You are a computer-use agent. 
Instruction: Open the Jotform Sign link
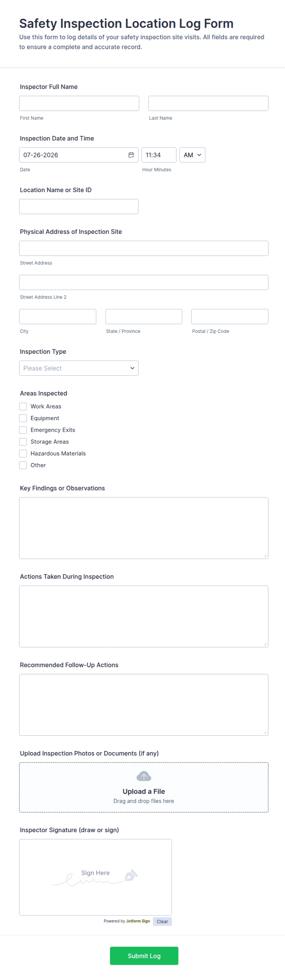pyautogui.click(x=138, y=921)
